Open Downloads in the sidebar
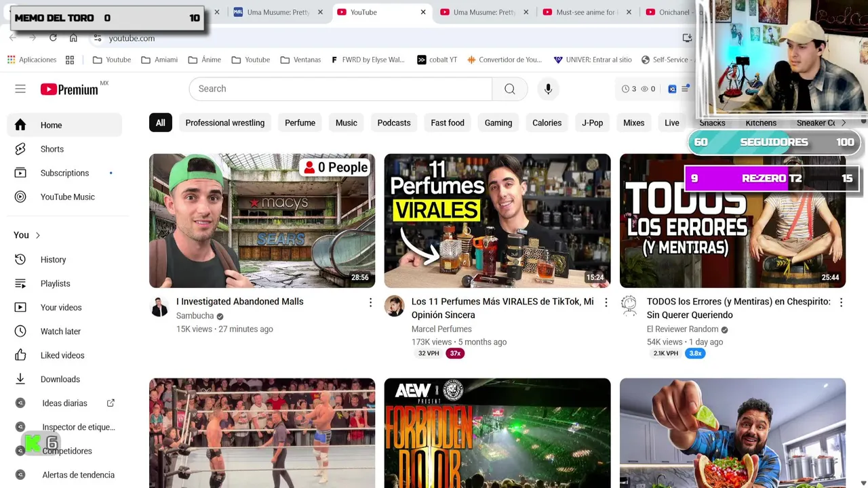 point(64,380)
